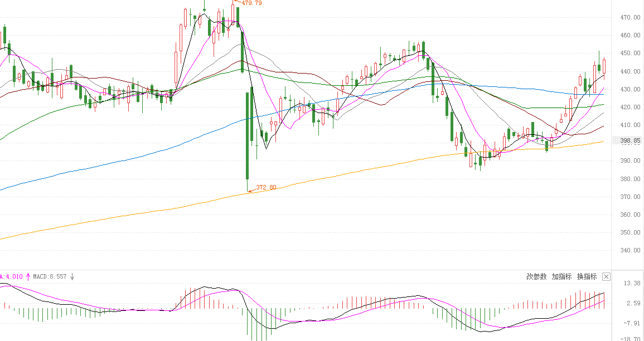This screenshot has width=644, height=341.
Task: Click the pink up arrow beside the DEA value
Action: pos(28,276)
